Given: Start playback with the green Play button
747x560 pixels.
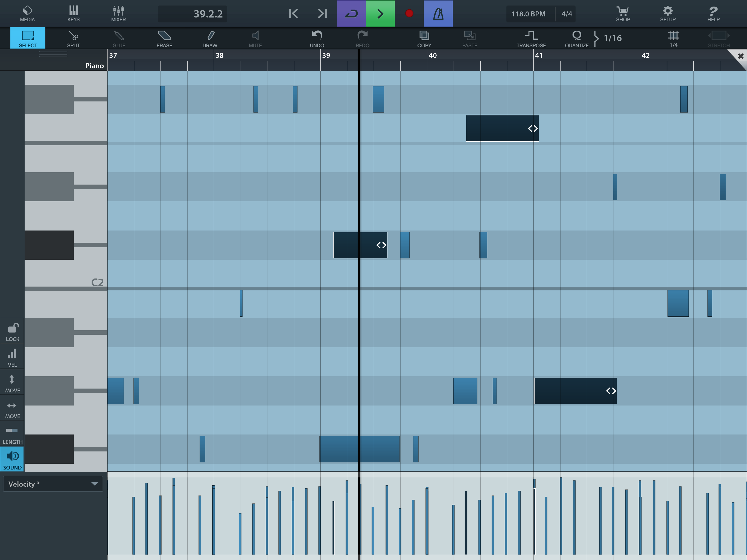Looking at the screenshot, I should click(x=380, y=13).
